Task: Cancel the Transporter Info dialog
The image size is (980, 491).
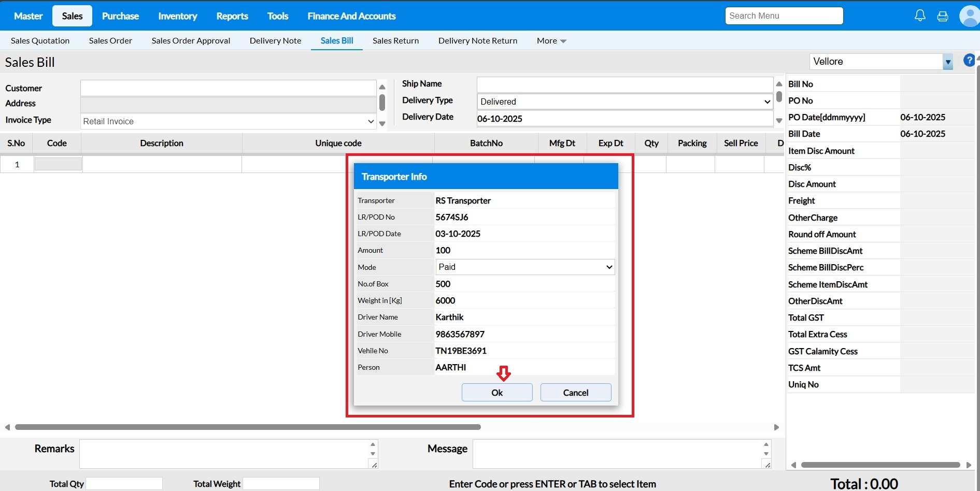Action: point(575,393)
